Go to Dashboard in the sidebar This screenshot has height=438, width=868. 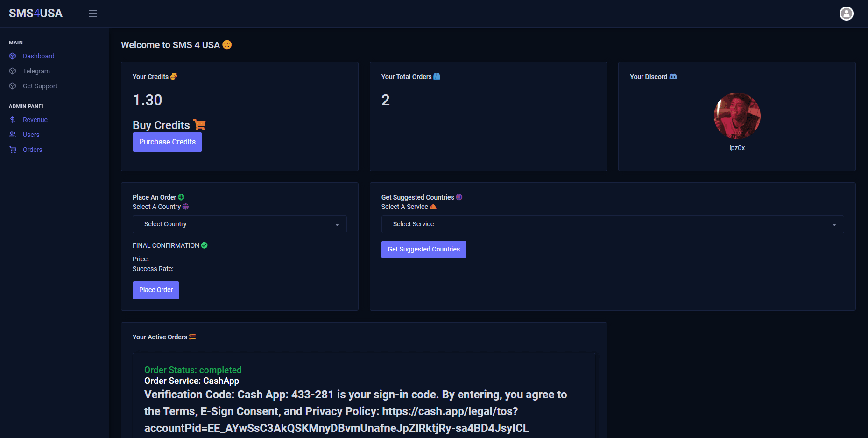pyautogui.click(x=38, y=56)
